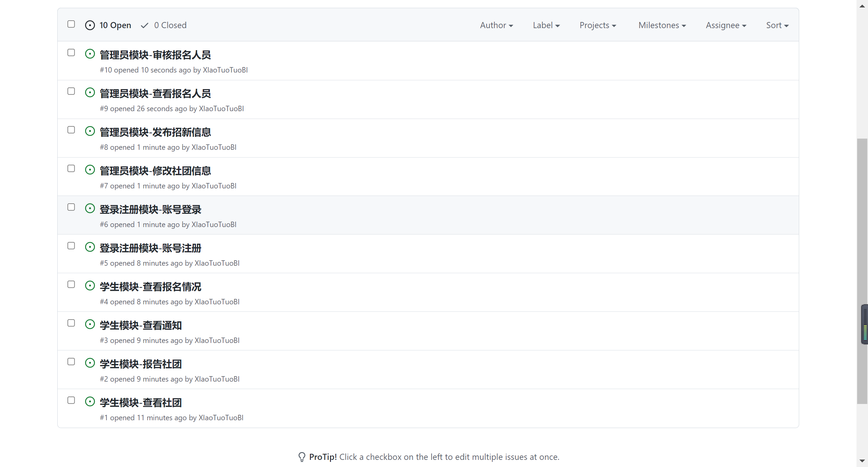Open the Assignee filter dropdown
This screenshot has width=868, height=467.
pyautogui.click(x=726, y=25)
